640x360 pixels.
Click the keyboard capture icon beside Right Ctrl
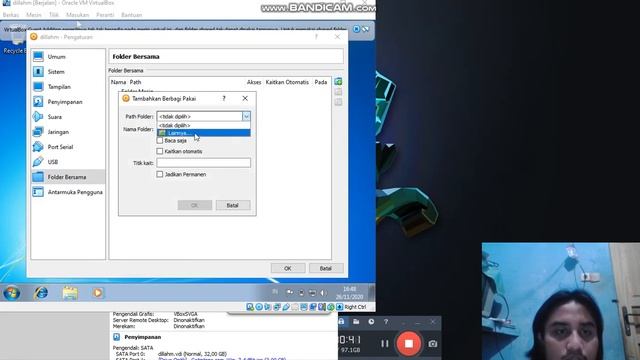coord(340,307)
